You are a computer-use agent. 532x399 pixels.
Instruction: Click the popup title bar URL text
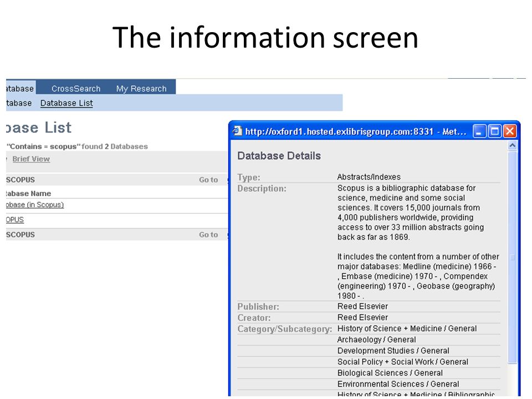point(356,131)
